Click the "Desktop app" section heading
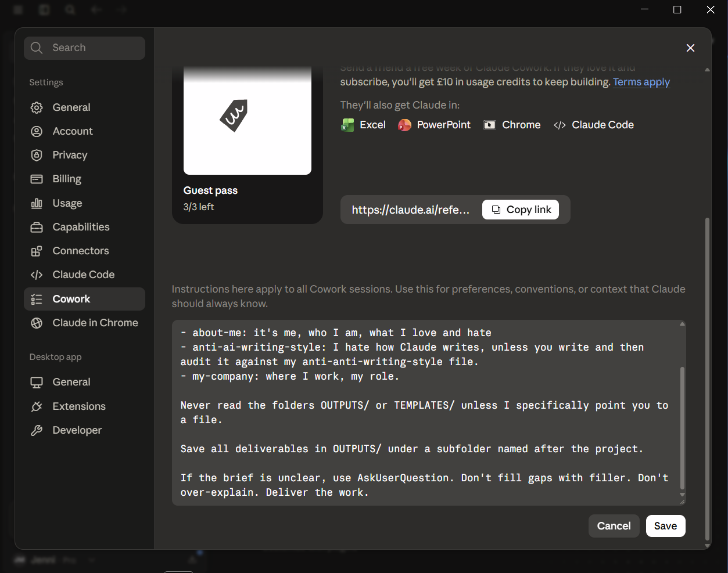This screenshot has width=728, height=573. (x=55, y=357)
